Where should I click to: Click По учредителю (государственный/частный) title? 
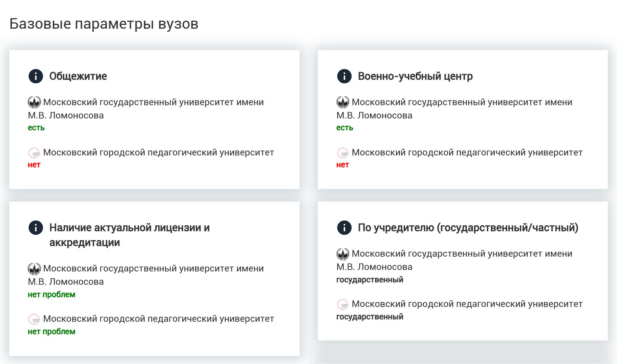click(468, 228)
